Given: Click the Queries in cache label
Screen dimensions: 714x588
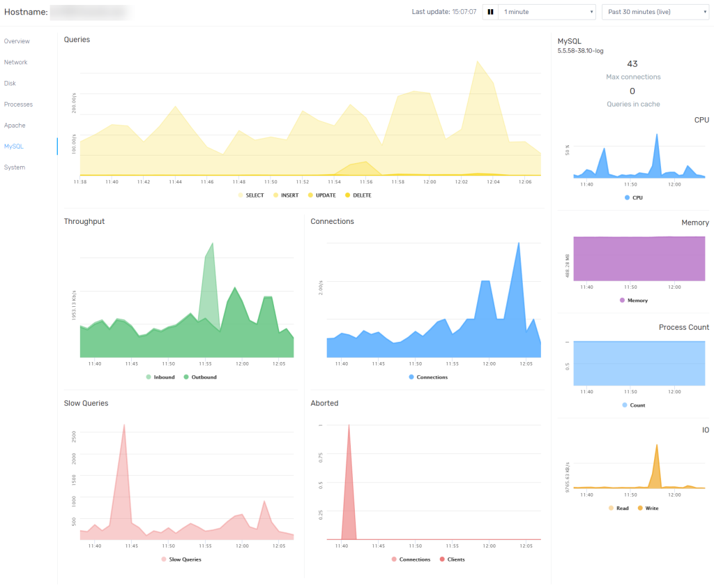Looking at the screenshot, I should (633, 105).
